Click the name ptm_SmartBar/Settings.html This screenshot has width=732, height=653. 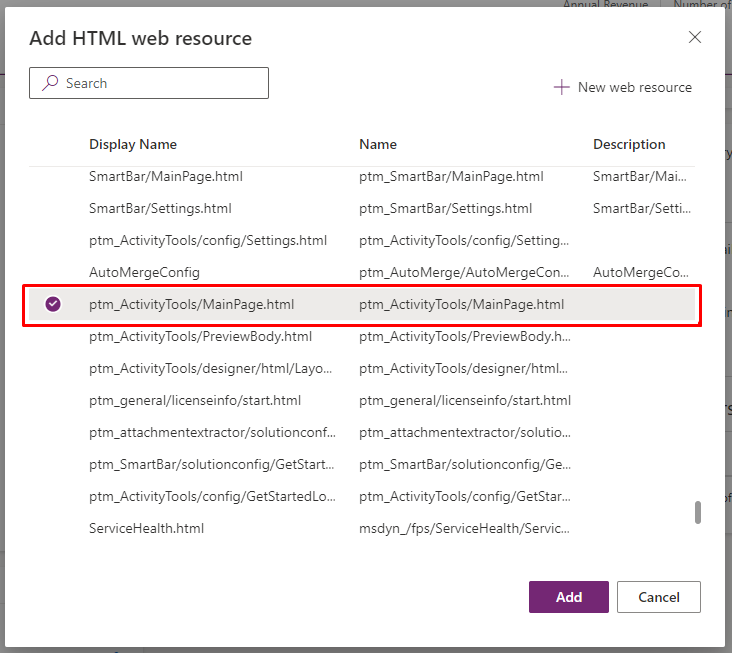point(445,208)
